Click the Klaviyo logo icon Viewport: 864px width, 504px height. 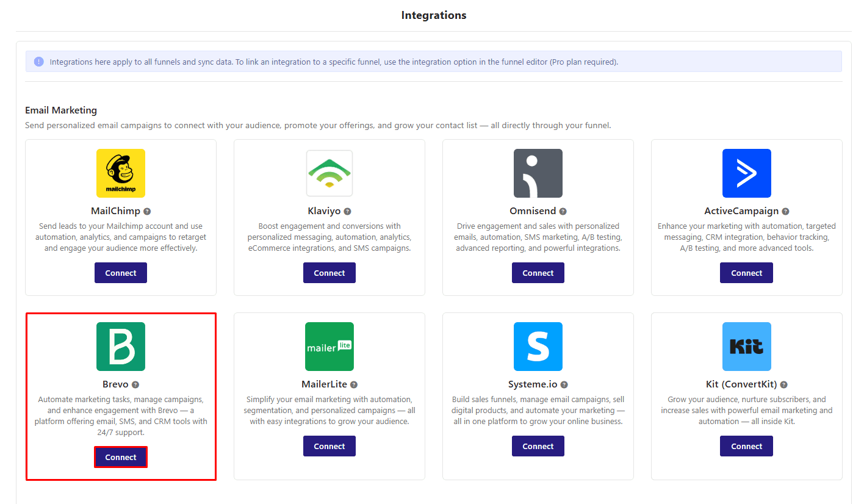[329, 173]
